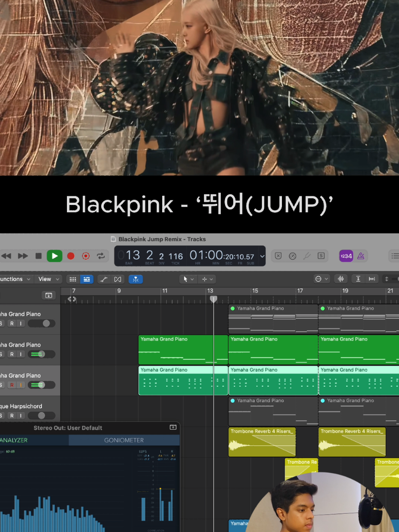
Task: Enable Low Latency Mode gauge icon
Action: click(292, 256)
